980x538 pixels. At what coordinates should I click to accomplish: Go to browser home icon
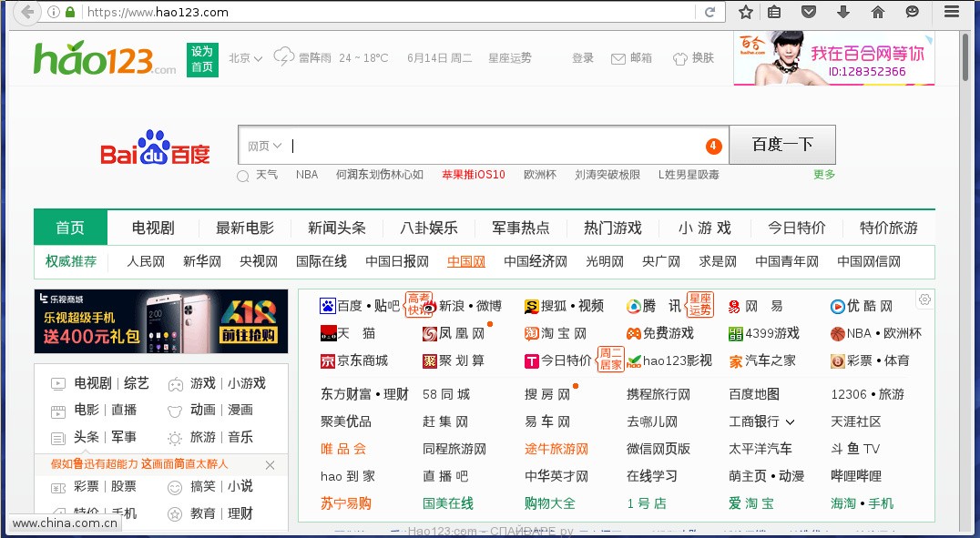[x=877, y=12]
